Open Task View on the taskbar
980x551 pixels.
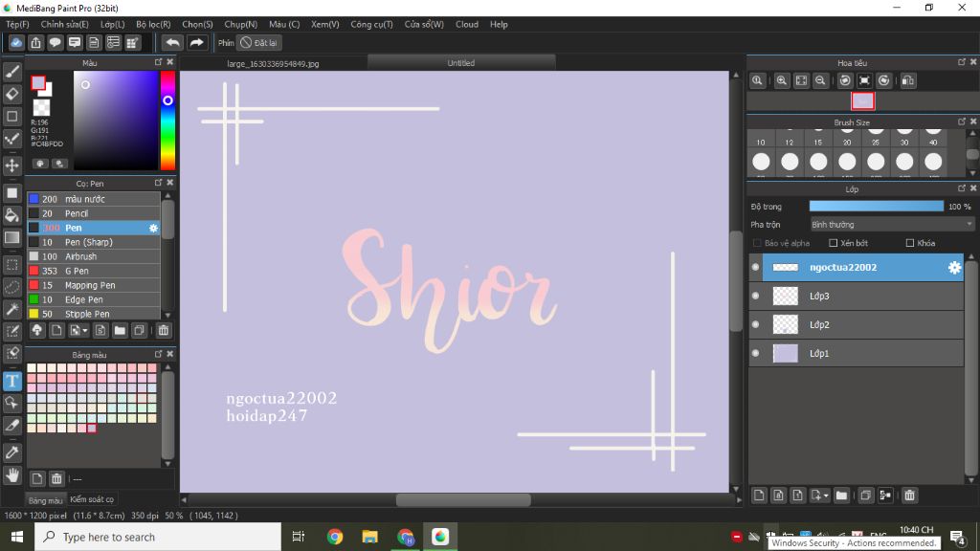point(299,537)
